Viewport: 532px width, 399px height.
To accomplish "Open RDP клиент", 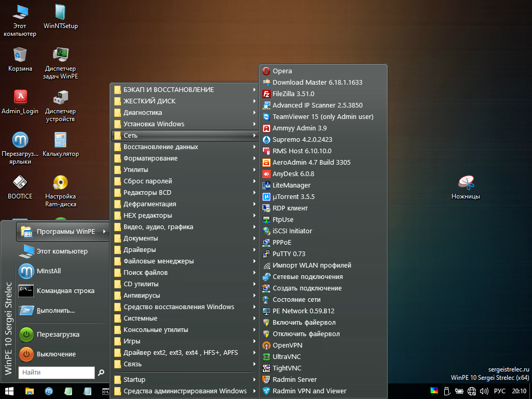I will tap(323, 208).
